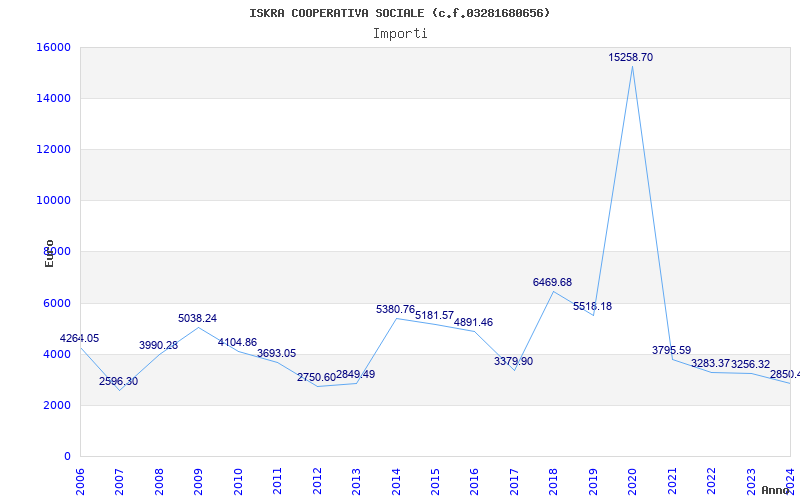Select the 3990.28 data label
800x500 pixels.
pyautogui.click(x=158, y=345)
